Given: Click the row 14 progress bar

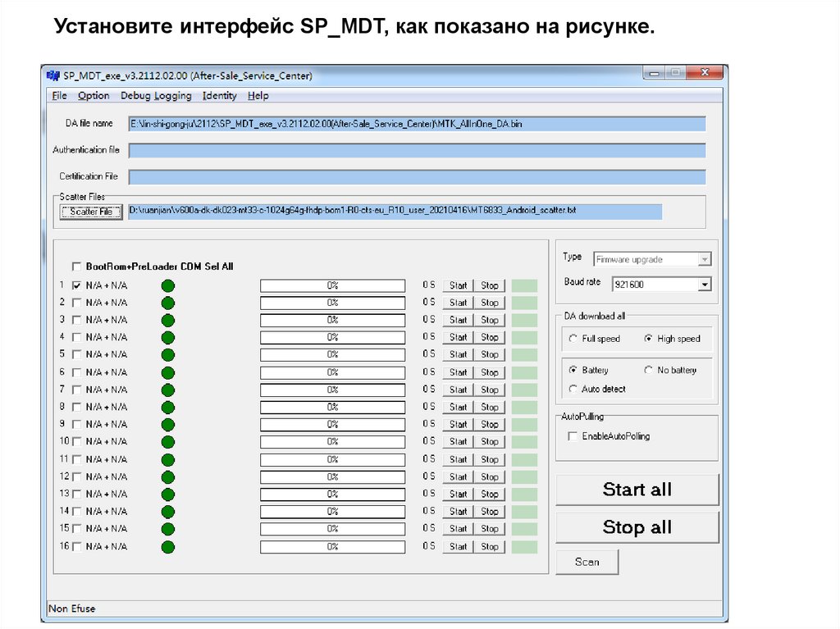Looking at the screenshot, I should (333, 512).
